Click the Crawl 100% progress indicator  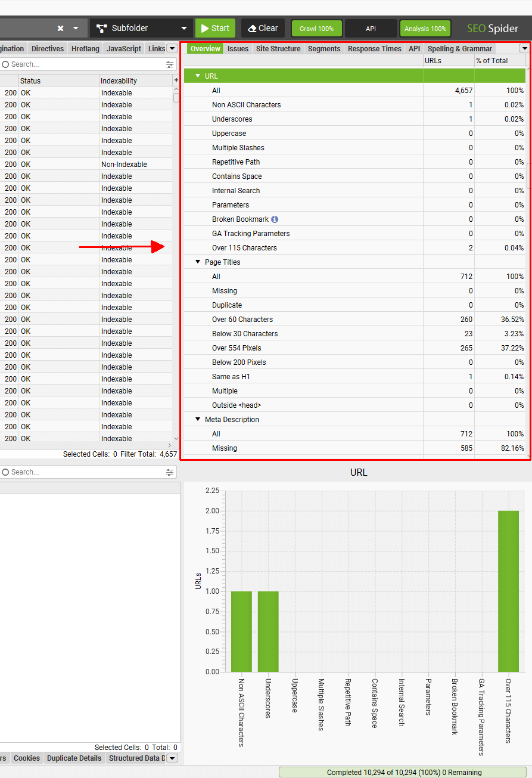[x=316, y=29]
